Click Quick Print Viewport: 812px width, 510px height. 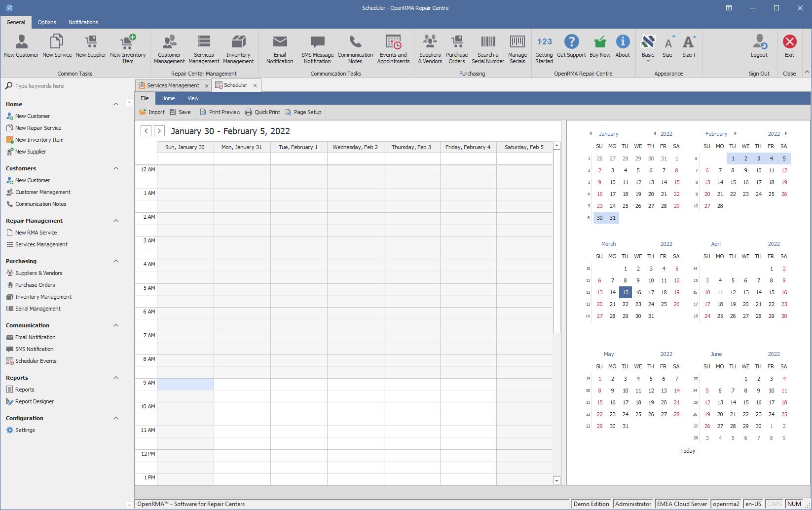[x=263, y=112]
